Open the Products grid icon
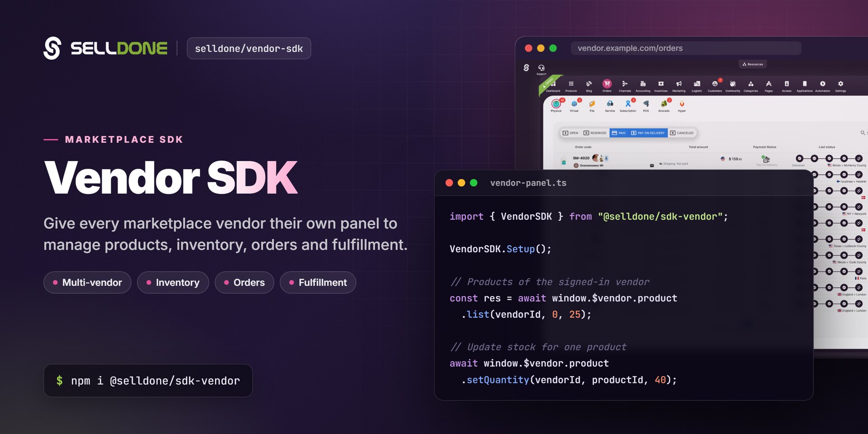 point(571,86)
